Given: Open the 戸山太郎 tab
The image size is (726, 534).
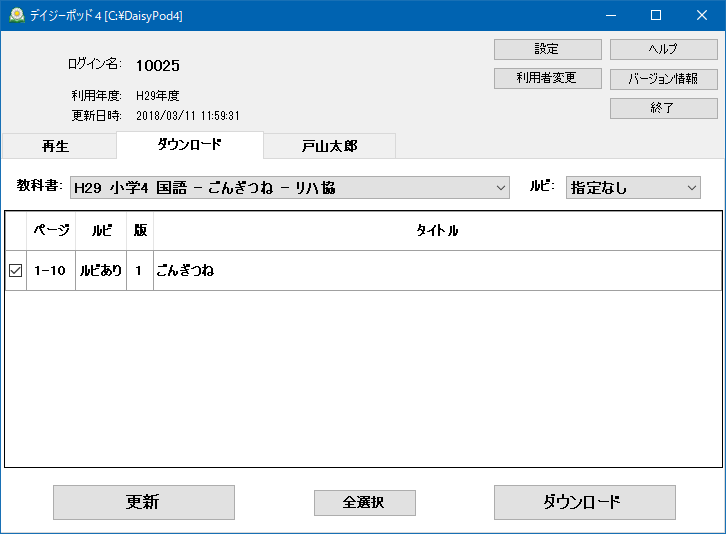Looking at the screenshot, I should [329, 146].
